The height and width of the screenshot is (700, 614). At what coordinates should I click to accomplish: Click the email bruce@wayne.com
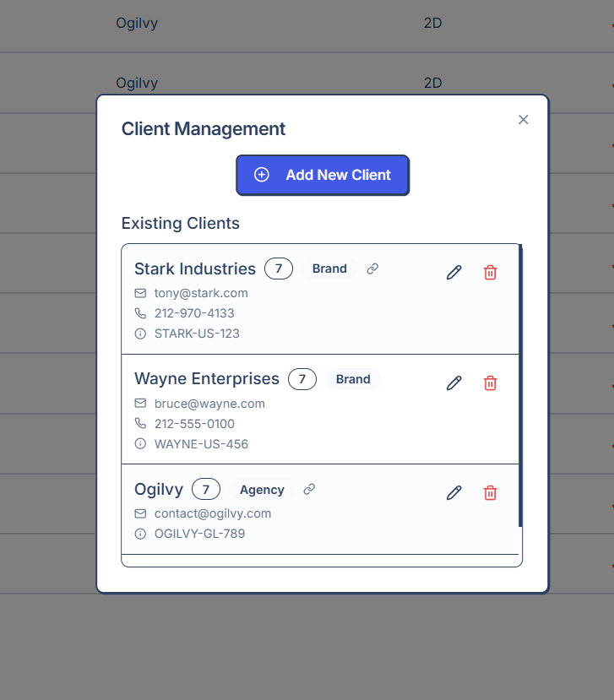click(209, 404)
